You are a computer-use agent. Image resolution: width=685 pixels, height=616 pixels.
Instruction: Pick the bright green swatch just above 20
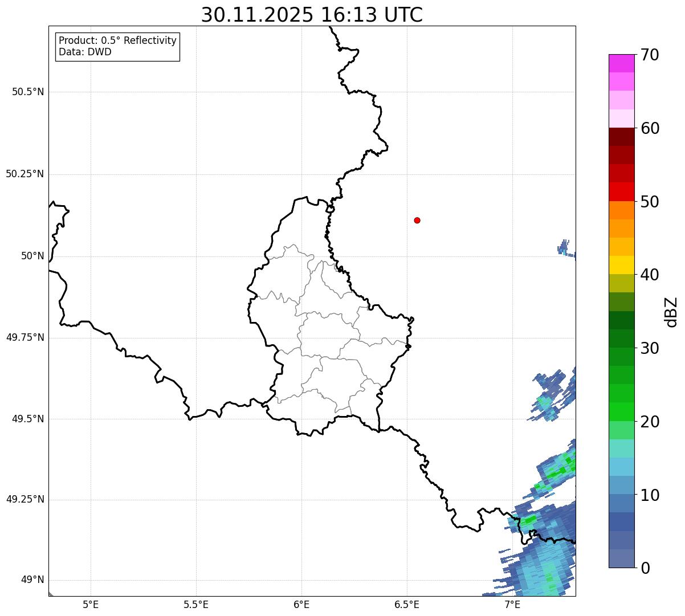pos(621,411)
